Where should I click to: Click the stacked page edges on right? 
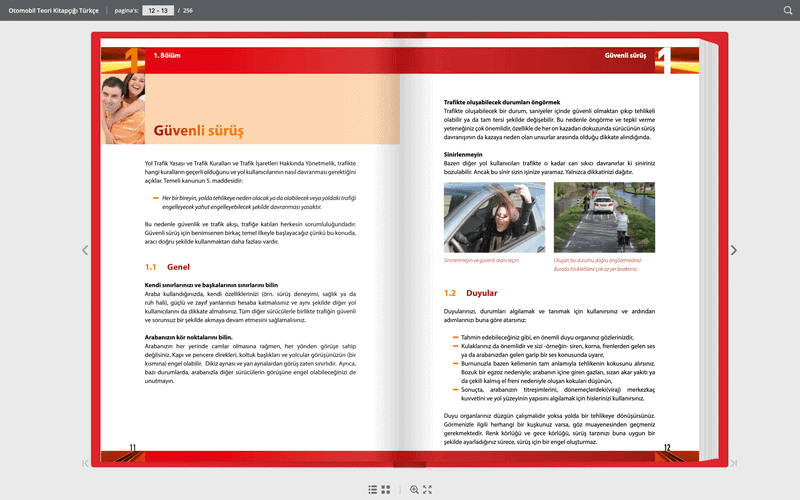pos(709,250)
